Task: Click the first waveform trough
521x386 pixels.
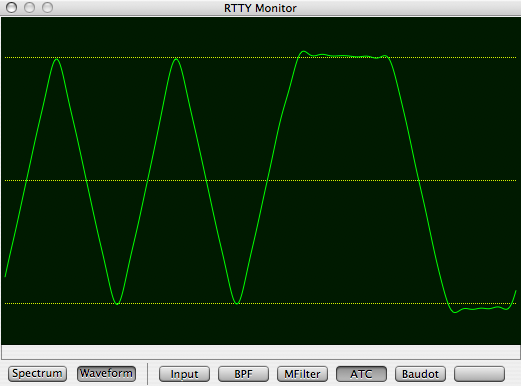Action: click(117, 303)
